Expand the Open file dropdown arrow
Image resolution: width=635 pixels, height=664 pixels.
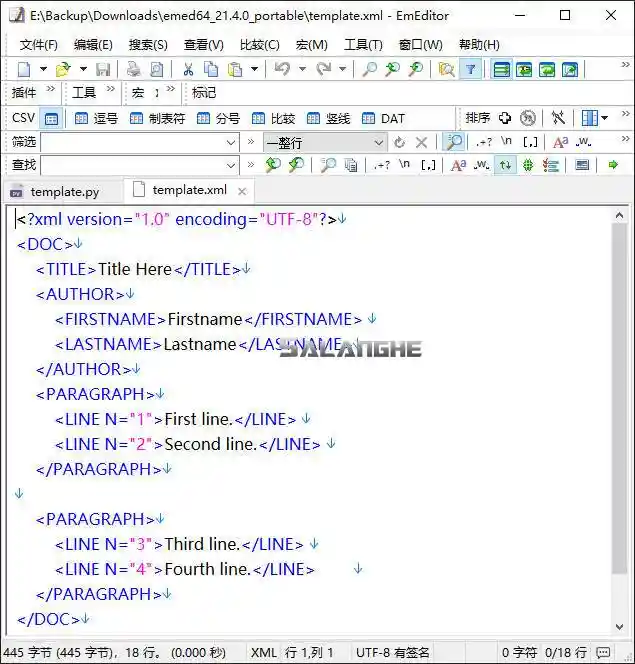click(x=83, y=69)
